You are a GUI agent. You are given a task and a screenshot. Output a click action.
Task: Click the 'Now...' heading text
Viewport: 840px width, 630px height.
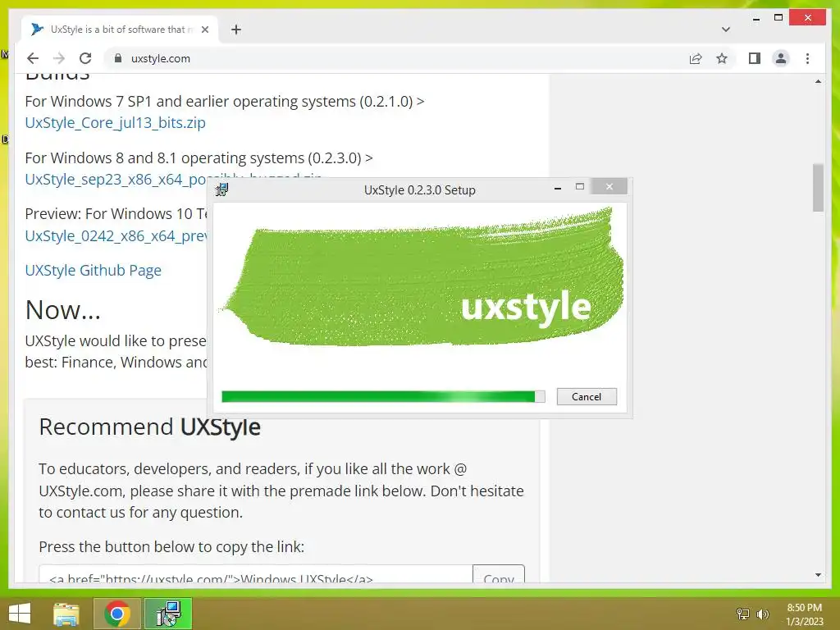(x=62, y=309)
